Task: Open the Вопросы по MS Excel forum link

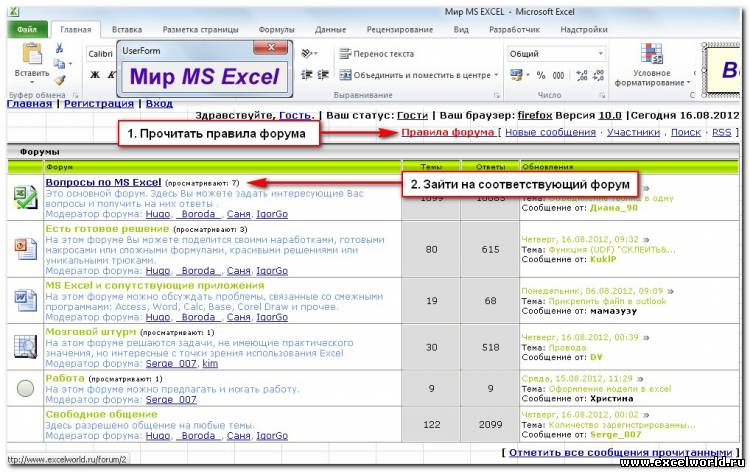Action: click(103, 182)
